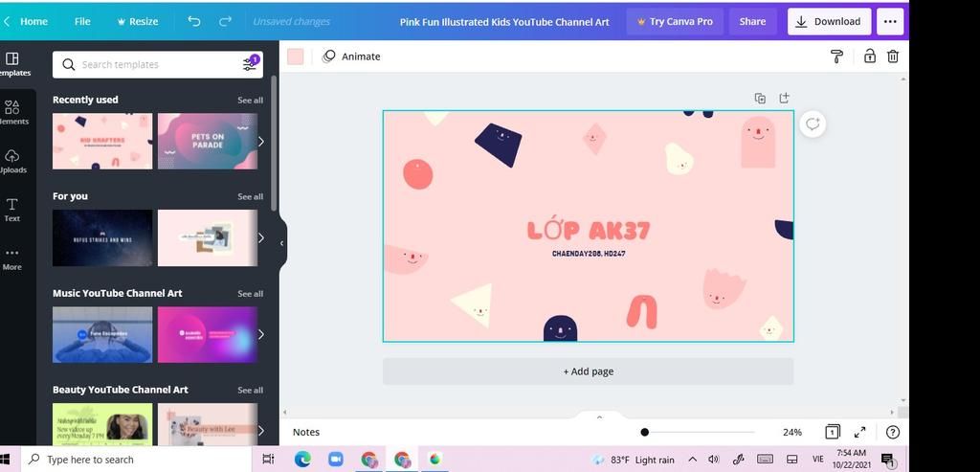Expand Recently used row with right chevron
Viewport: 980px width, 472px height.
coord(261,142)
